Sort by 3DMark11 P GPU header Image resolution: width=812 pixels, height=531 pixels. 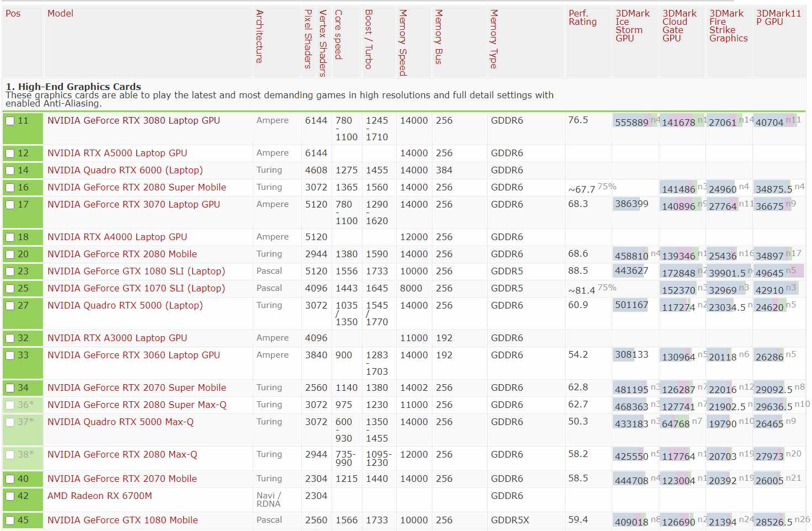(x=778, y=18)
